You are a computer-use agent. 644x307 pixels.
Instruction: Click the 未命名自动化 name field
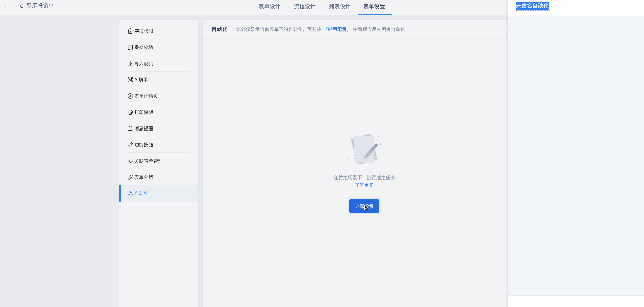pyautogui.click(x=532, y=6)
